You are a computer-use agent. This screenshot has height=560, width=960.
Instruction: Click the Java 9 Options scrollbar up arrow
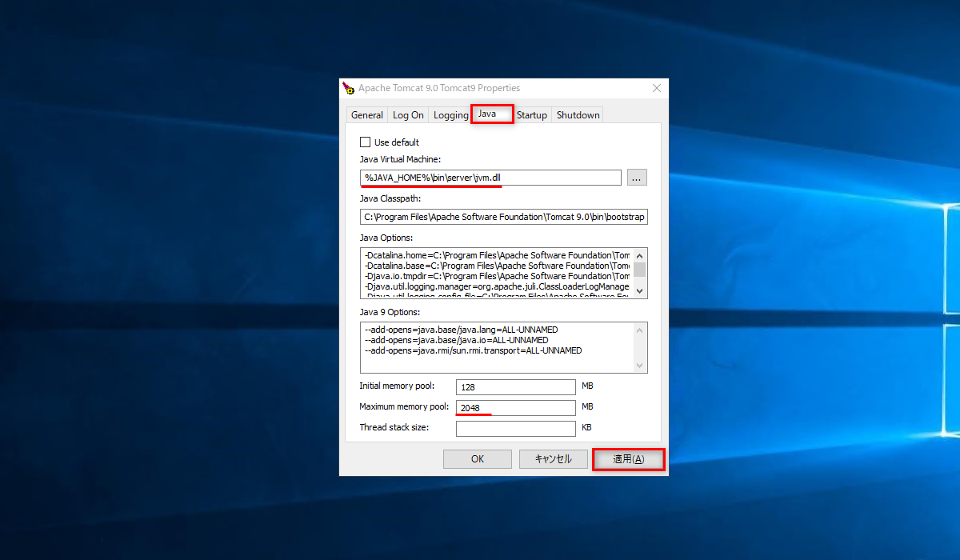(640, 330)
